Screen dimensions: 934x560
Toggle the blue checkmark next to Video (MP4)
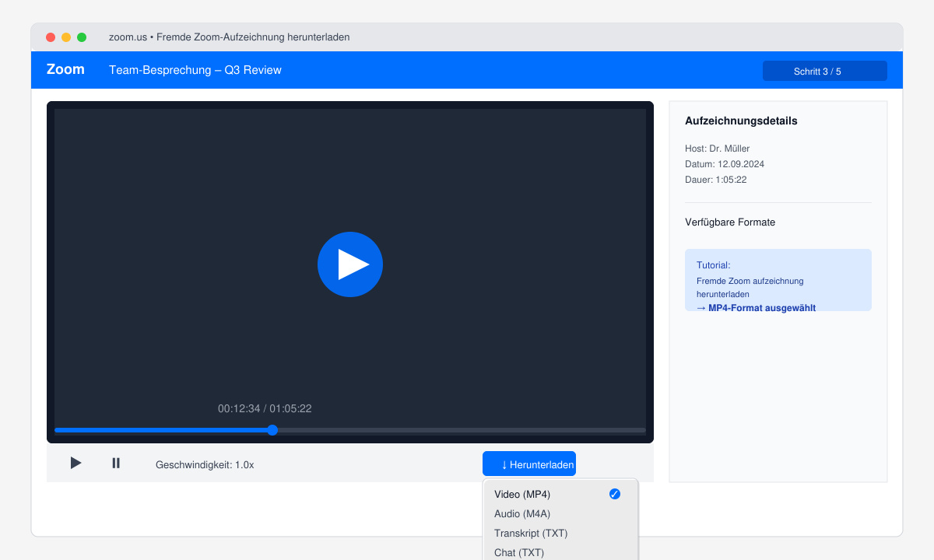pos(615,494)
